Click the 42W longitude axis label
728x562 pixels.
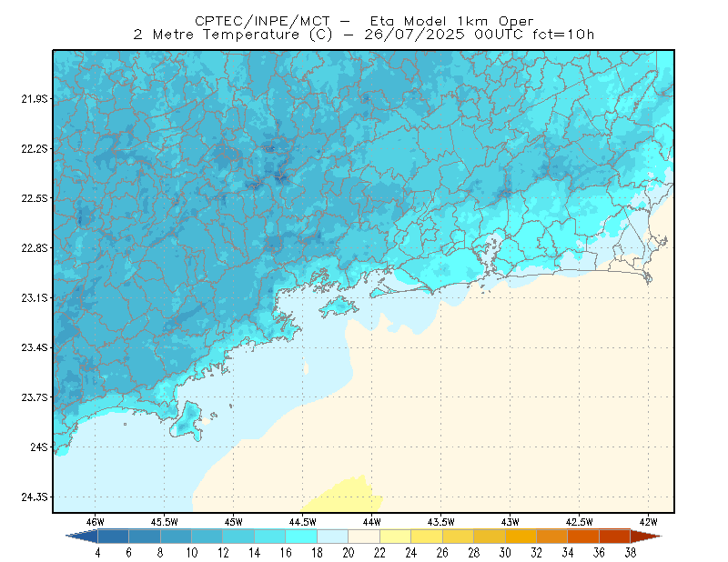(648, 522)
